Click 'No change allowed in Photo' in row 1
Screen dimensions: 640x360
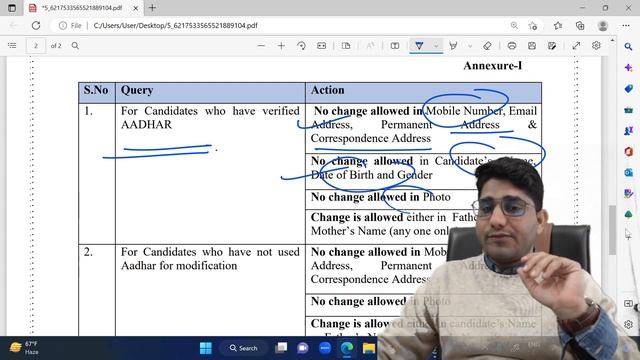(x=381, y=197)
